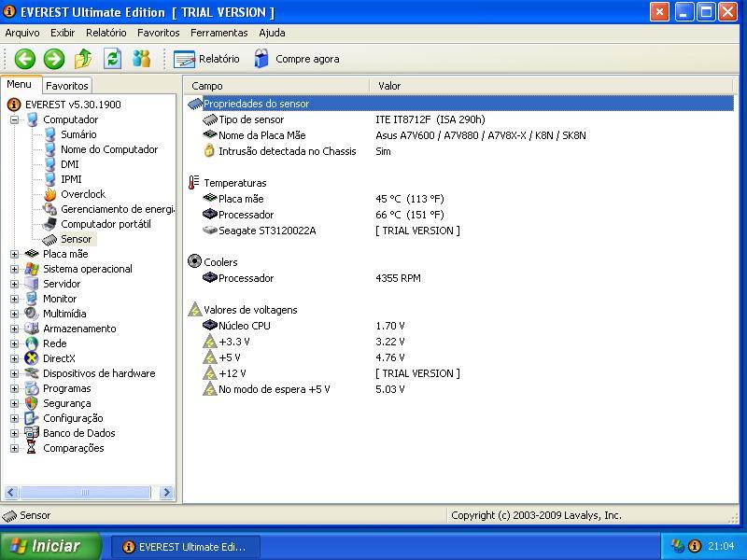Click the Configuração tree icon
747x560 pixels.
(32, 418)
